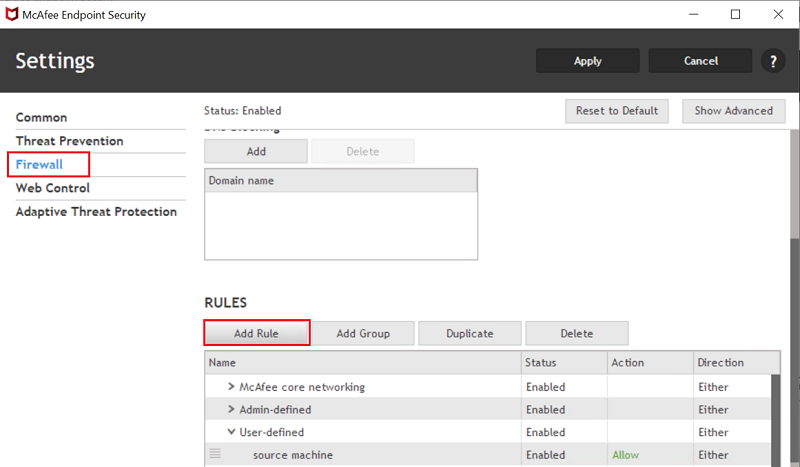Click the McAfee shield logo icon

tap(11, 14)
